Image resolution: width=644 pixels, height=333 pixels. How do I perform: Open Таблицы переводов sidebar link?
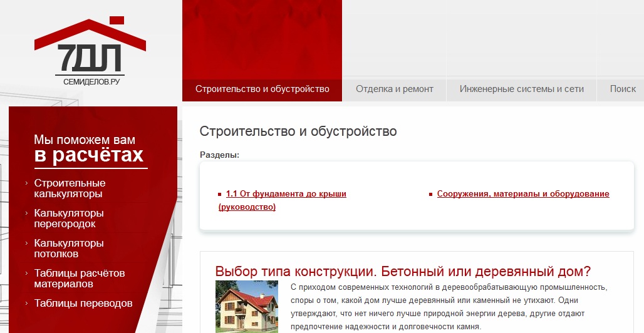click(83, 304)
